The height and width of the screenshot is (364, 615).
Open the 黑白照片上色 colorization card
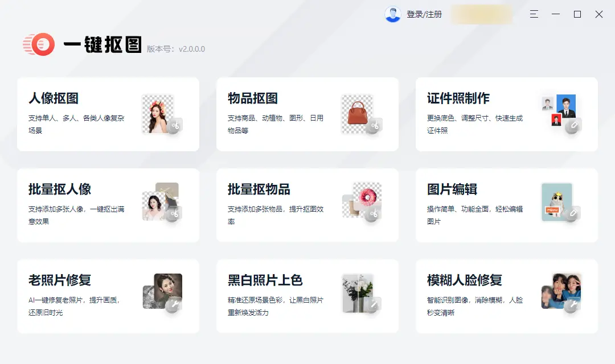pyautogui.click(x=307, y=296)
